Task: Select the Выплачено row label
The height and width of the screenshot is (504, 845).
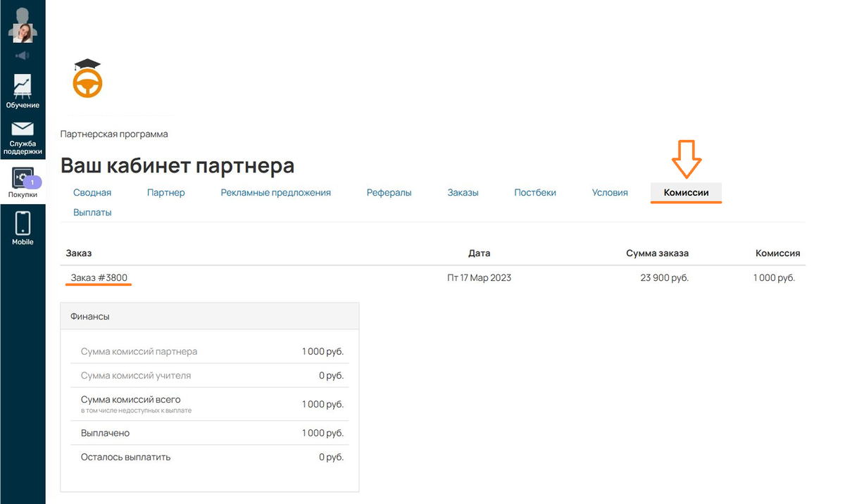Action: click(106, 433)
